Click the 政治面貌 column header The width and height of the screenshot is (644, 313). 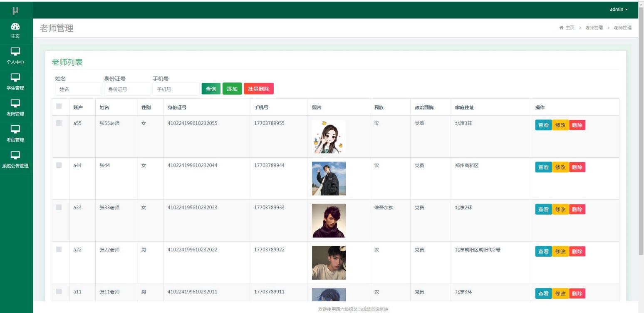(424, 107)
